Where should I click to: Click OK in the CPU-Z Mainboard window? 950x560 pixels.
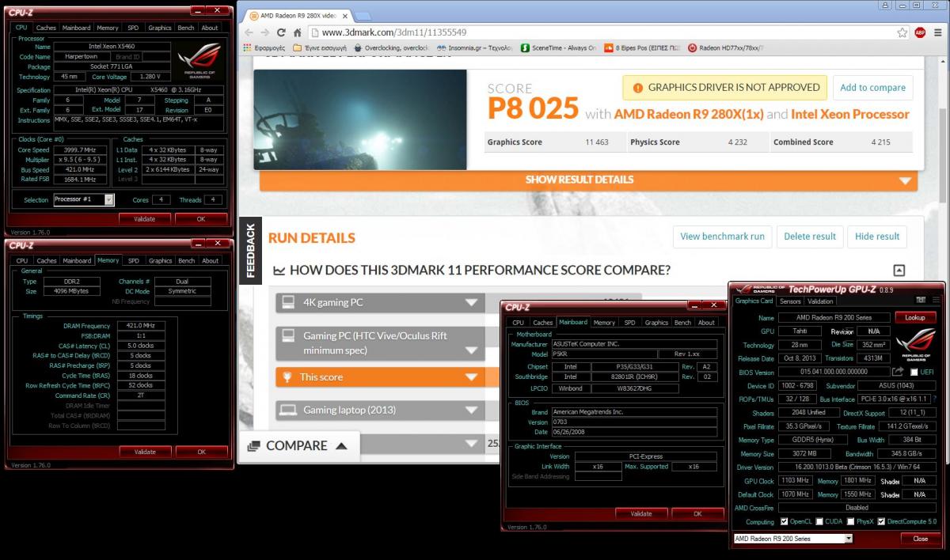[697, 513]
